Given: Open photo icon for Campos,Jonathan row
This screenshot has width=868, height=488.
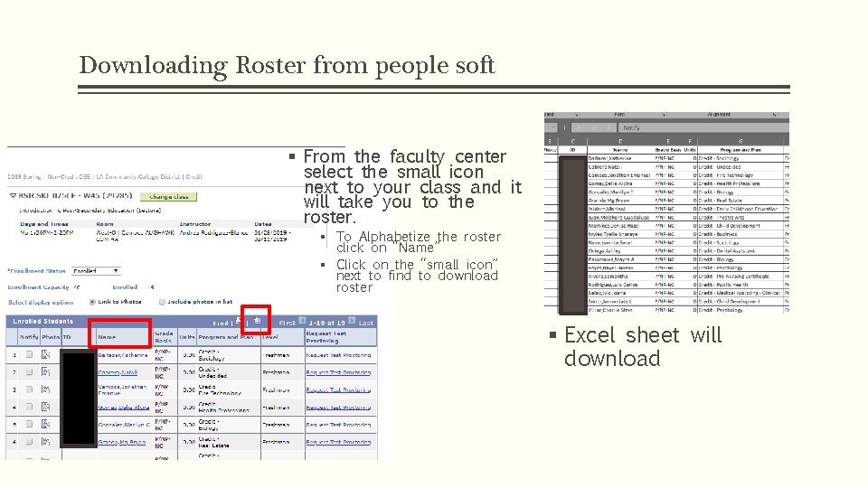Looking at the screenshot, I should [45, 389].
